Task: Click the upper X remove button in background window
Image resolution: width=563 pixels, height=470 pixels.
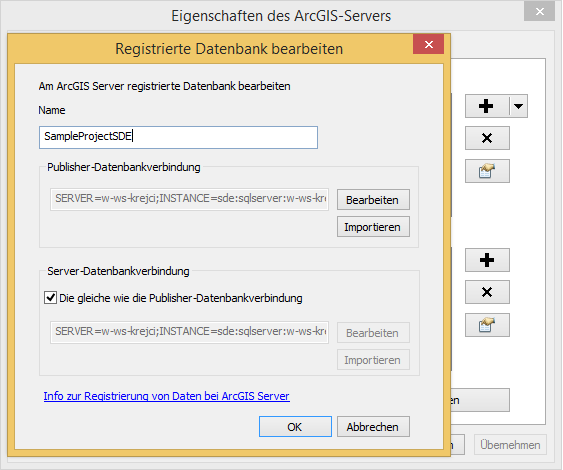Action: (487, 138)
